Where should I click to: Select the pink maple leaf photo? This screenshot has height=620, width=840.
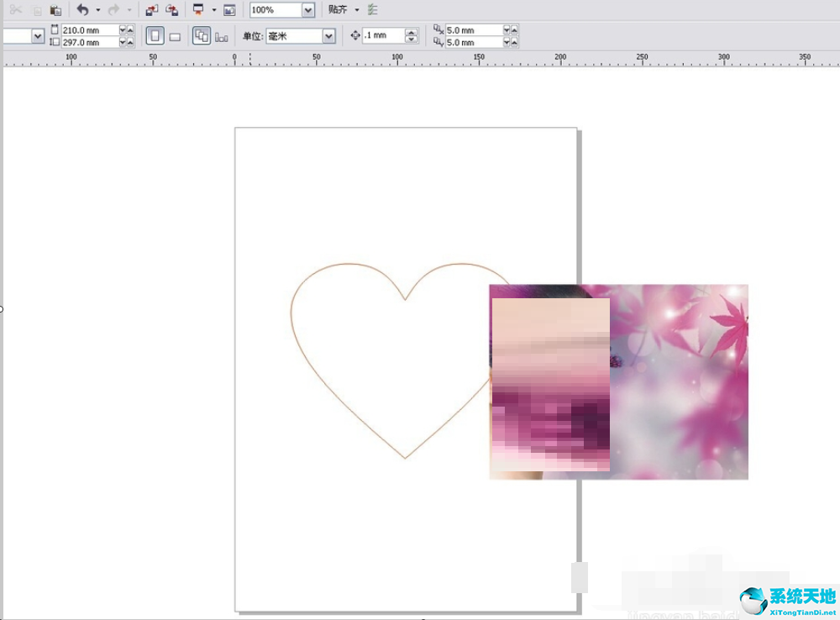tap(680, 386)
